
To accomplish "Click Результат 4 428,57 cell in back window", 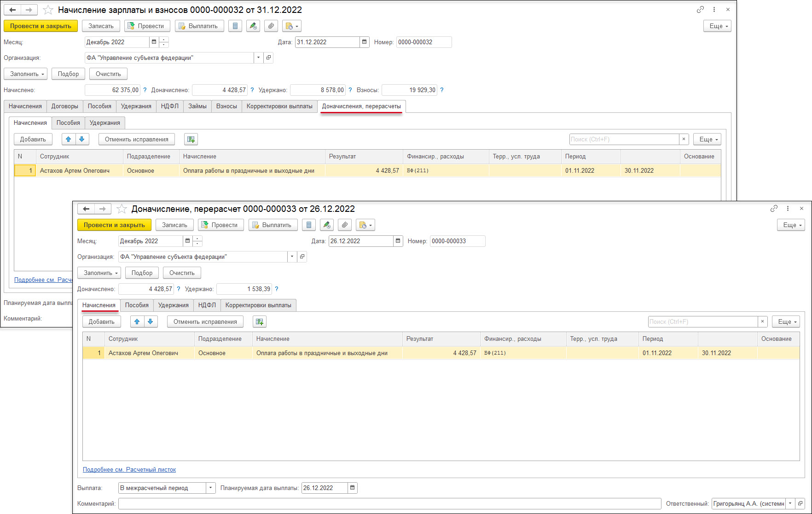I will pos(364,171).
